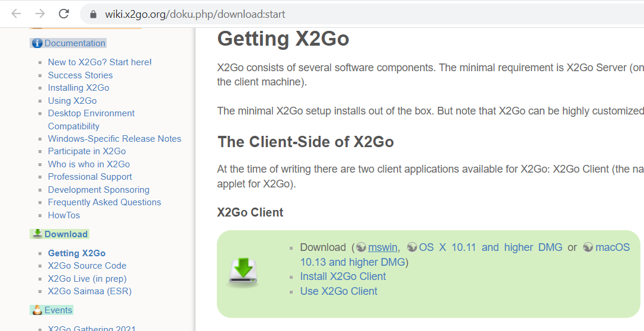Open OS X 10.11 and higher DMG link
644x331 pixels.
click(x=491, y=247)
